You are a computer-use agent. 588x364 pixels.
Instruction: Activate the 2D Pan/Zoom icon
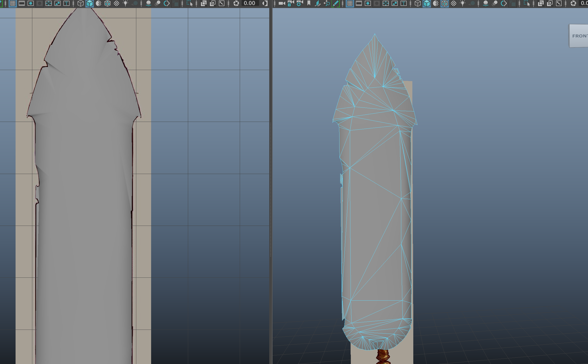point(327,3)
